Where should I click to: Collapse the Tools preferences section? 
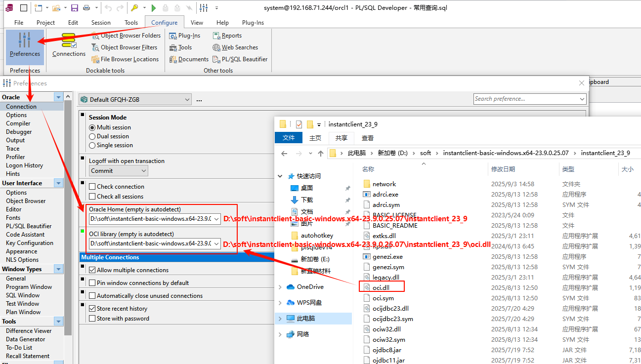coord(59,322)
